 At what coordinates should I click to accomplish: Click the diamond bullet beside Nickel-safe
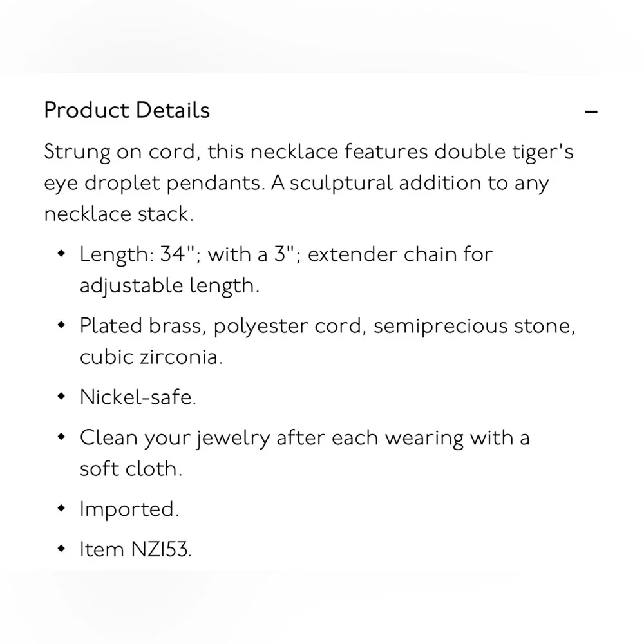coord(62,396)
